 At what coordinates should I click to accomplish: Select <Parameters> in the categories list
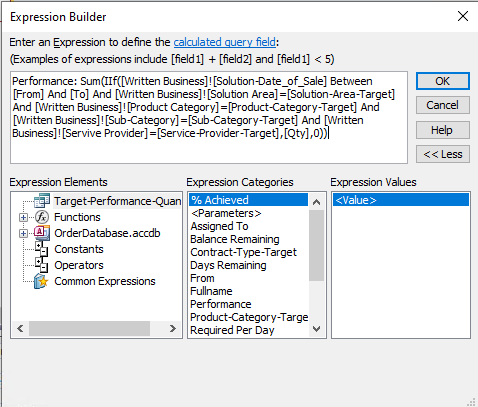(226, 213)
